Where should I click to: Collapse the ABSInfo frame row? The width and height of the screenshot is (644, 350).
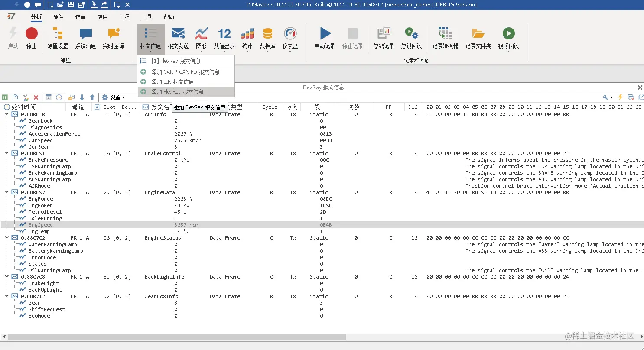click(7, 114)
